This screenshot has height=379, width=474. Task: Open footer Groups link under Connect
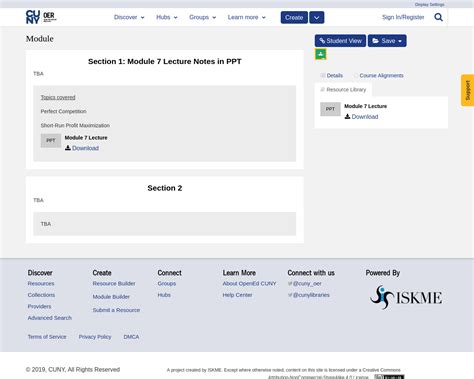point(167,283)
